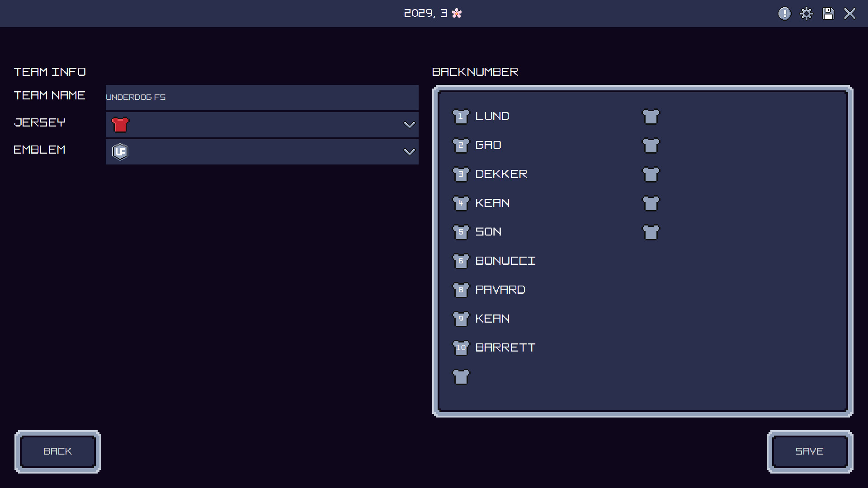The height and width of the screenshot is (488, 868).
Task: Click DEKKER's number 3 jersey icon
Action: [461, 174]
